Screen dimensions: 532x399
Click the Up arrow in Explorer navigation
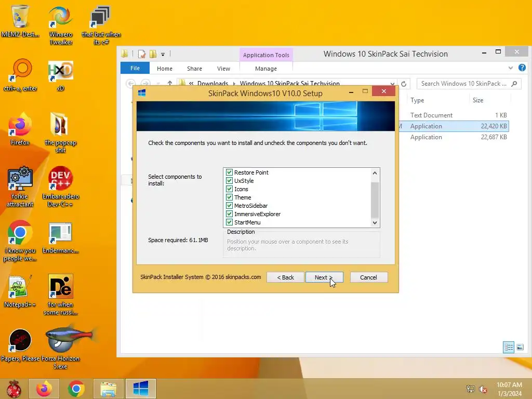pos(170,83)
